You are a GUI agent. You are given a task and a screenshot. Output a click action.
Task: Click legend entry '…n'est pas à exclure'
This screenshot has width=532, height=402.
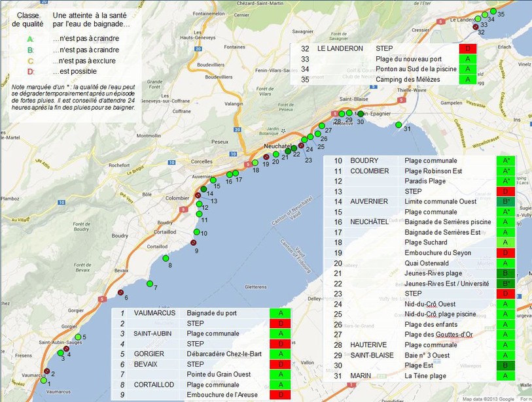point(84,61)
